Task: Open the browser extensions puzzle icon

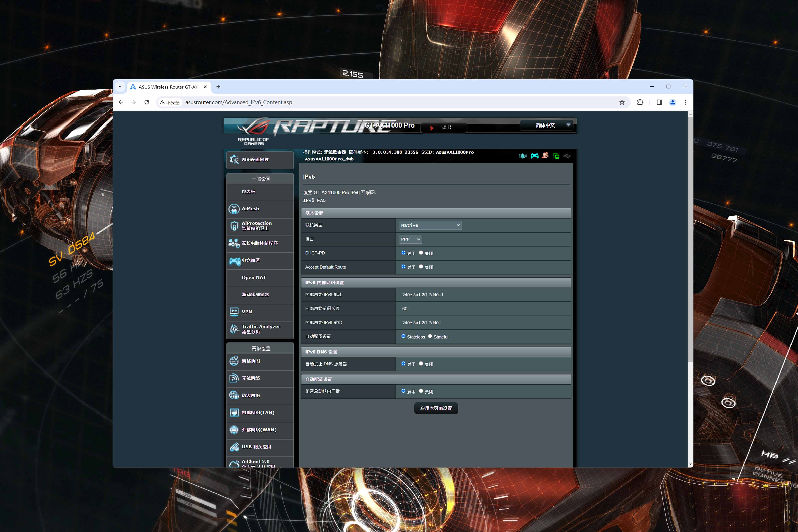Action: pyautogui.click(x=640, y=102)
